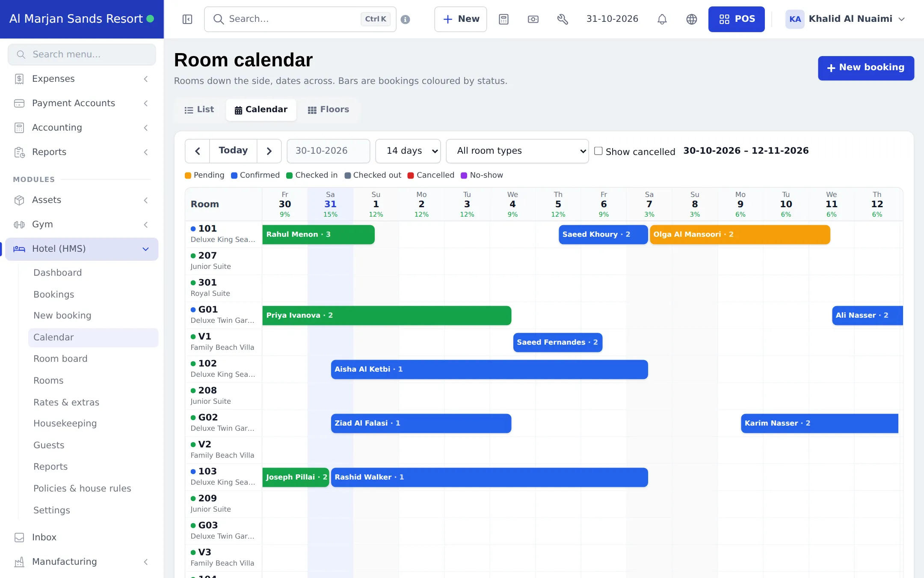The image size is (924, 578).
Task: Open Room board in hotel submenu
Action: (x=60, y=359)
